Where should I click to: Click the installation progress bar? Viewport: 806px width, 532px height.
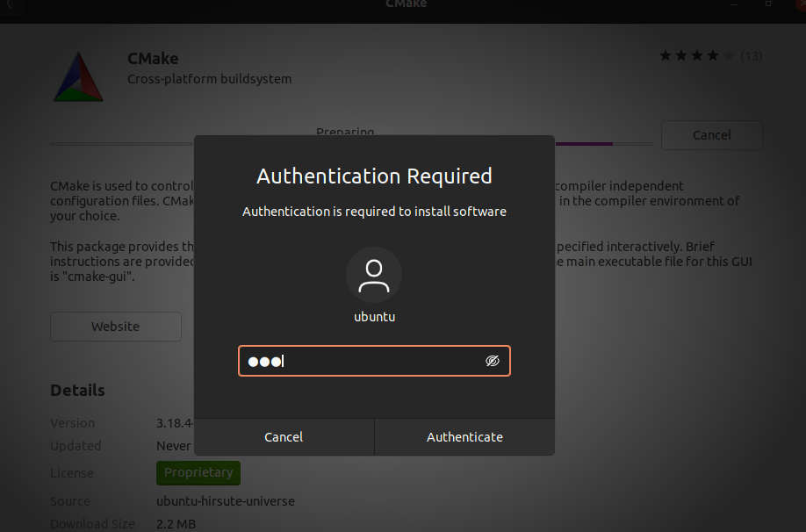tap(351, 144)
